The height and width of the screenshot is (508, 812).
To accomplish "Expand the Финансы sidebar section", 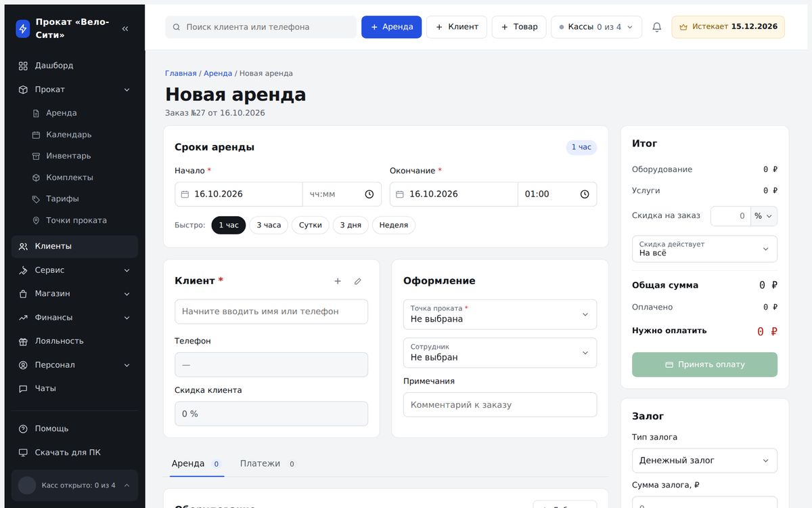I will tap(74, 318).
